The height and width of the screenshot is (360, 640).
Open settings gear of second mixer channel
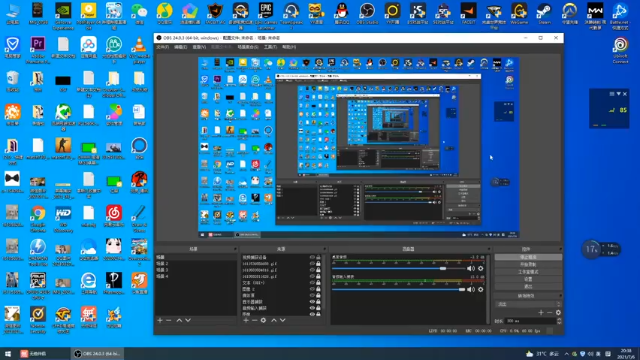coord(481,290)
